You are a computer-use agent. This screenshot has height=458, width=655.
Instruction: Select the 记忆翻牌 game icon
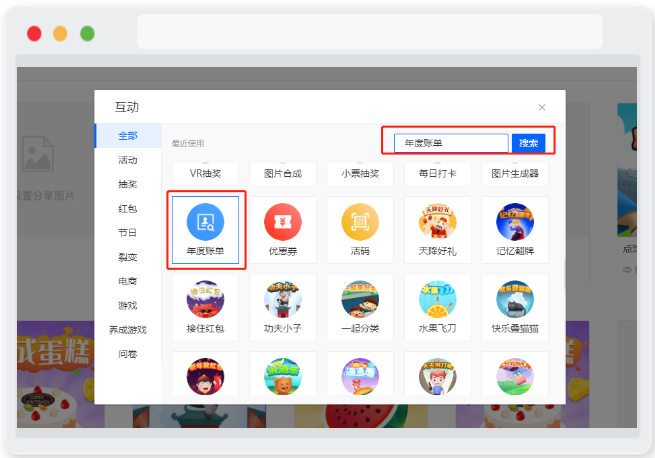pos(515,222)
